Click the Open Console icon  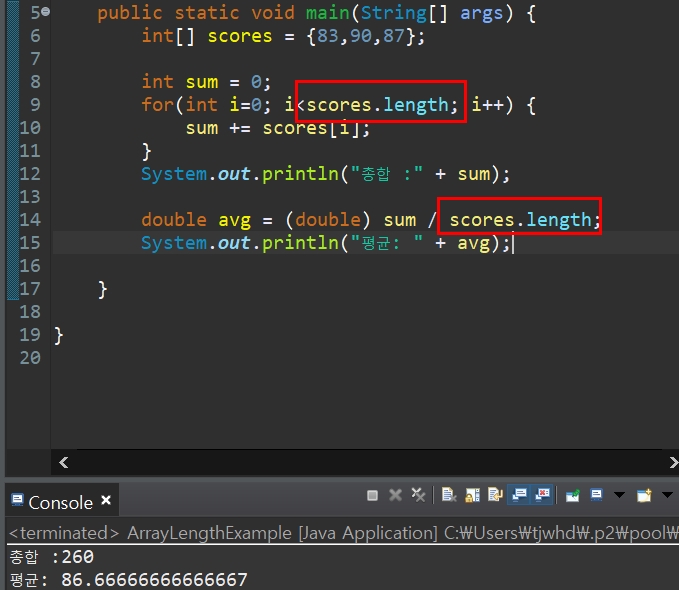[x=644, y=495]
